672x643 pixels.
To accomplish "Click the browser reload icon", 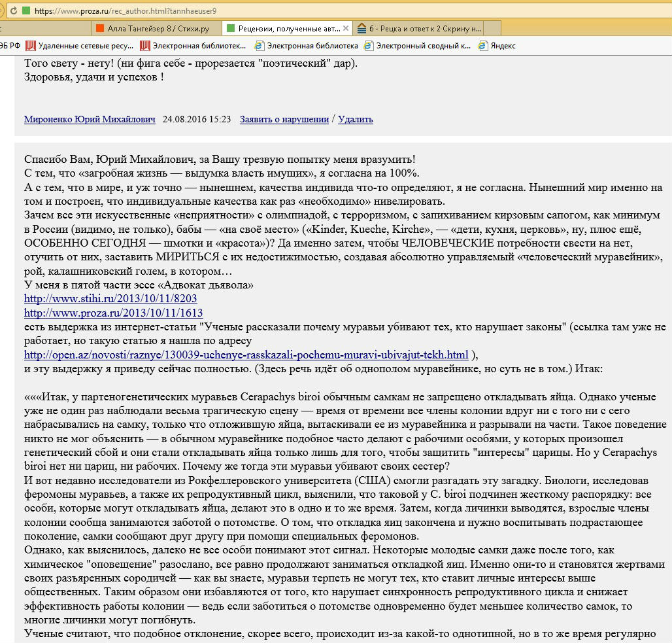I will tap(14, 10).
